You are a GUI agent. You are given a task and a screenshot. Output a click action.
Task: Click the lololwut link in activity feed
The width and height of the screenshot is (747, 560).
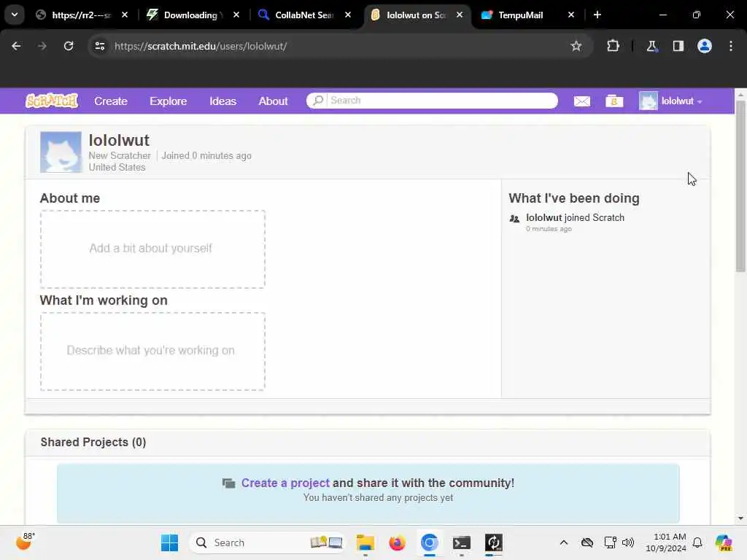pyautogui.click(x=544, y=217)
